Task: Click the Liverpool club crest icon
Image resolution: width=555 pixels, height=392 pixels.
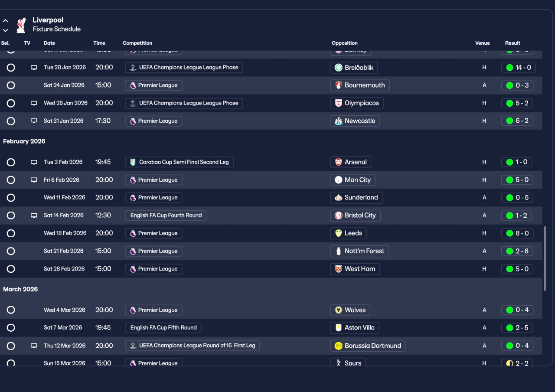Action: point(21,25)
